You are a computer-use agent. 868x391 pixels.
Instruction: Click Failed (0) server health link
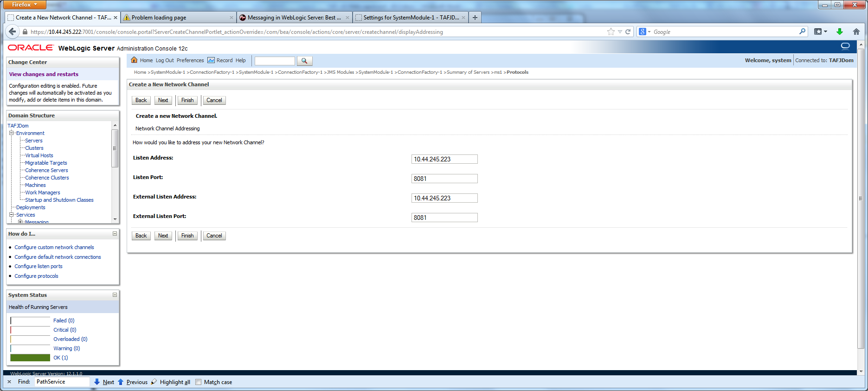[64, 320]
